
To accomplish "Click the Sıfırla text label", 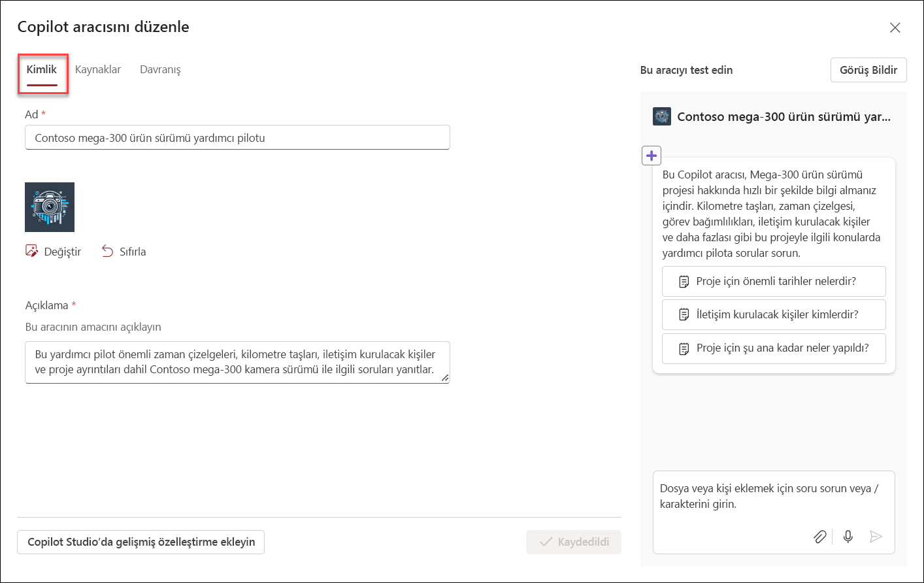I will [x=133, y=252].
